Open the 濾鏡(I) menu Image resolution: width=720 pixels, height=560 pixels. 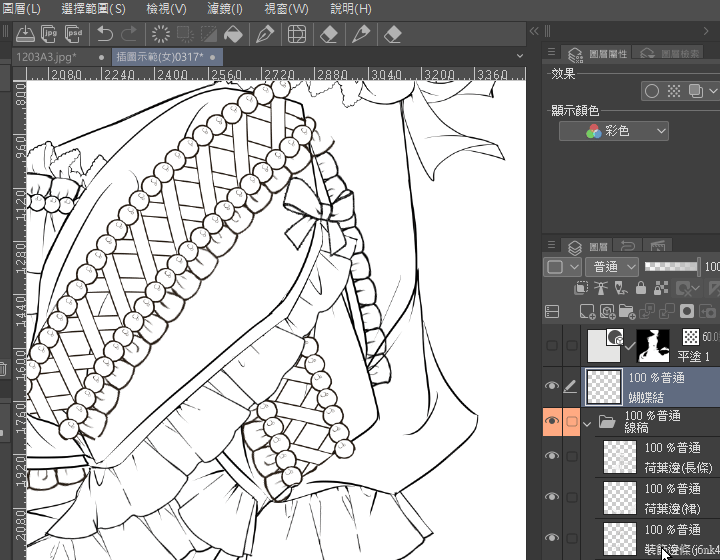tap(225, 9)
